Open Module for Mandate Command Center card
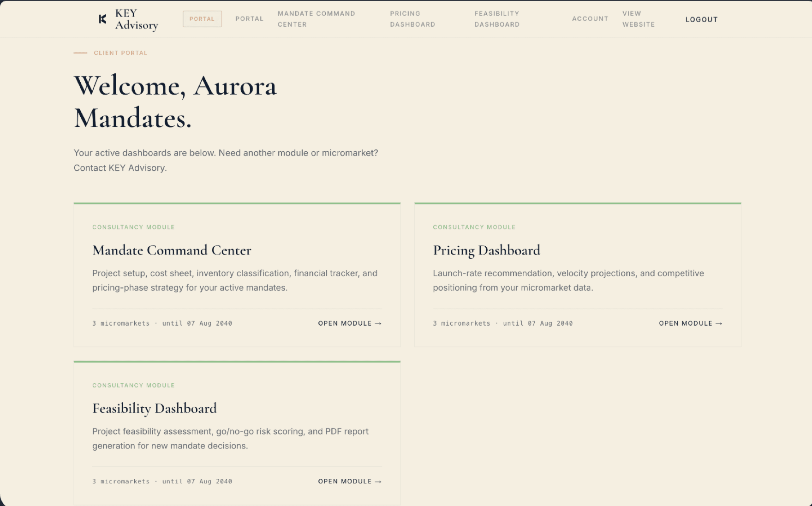This screenshot has width=812, height=506. pyautogui.click(x=350, y=323)
